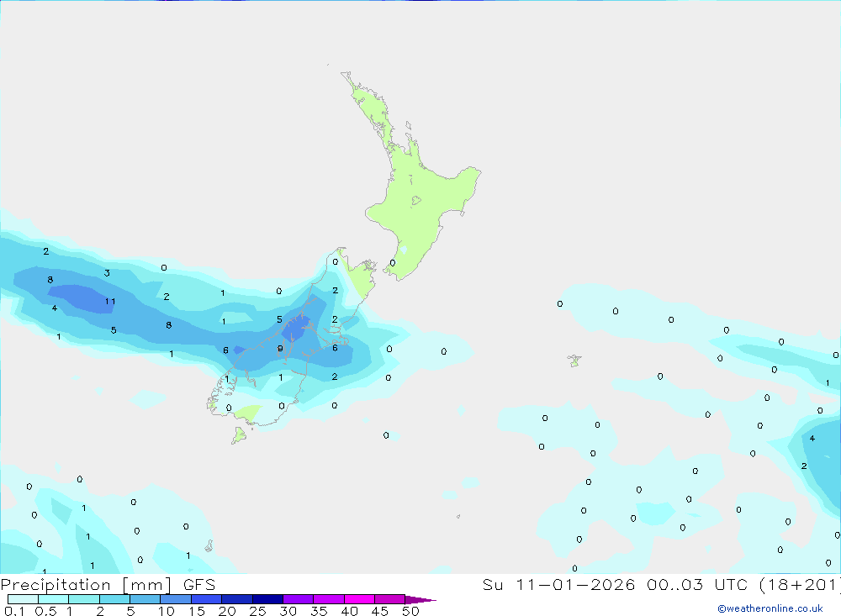Click the 45–50 mm legend swatch
The image size is (841, 616).
click(390, 599)
